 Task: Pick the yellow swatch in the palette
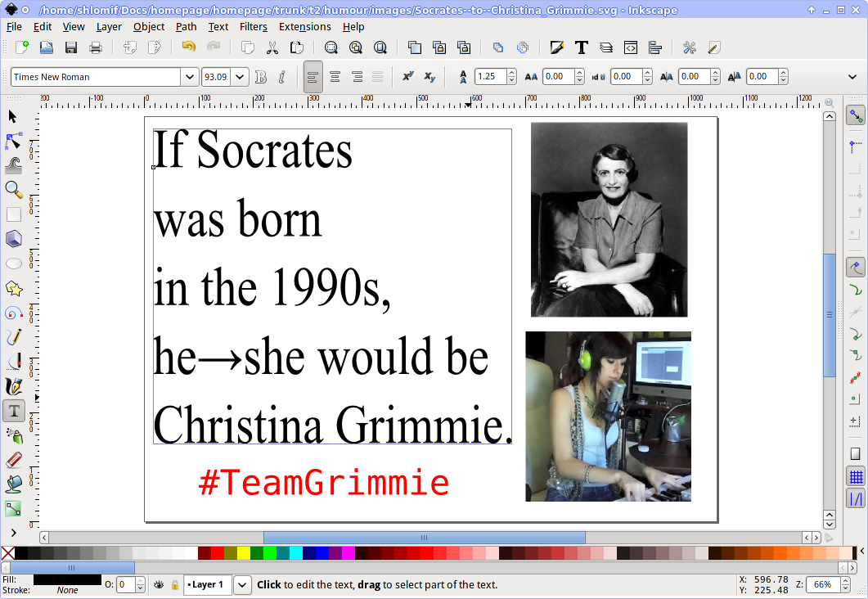pyautogui.click(x=244, y=553)
